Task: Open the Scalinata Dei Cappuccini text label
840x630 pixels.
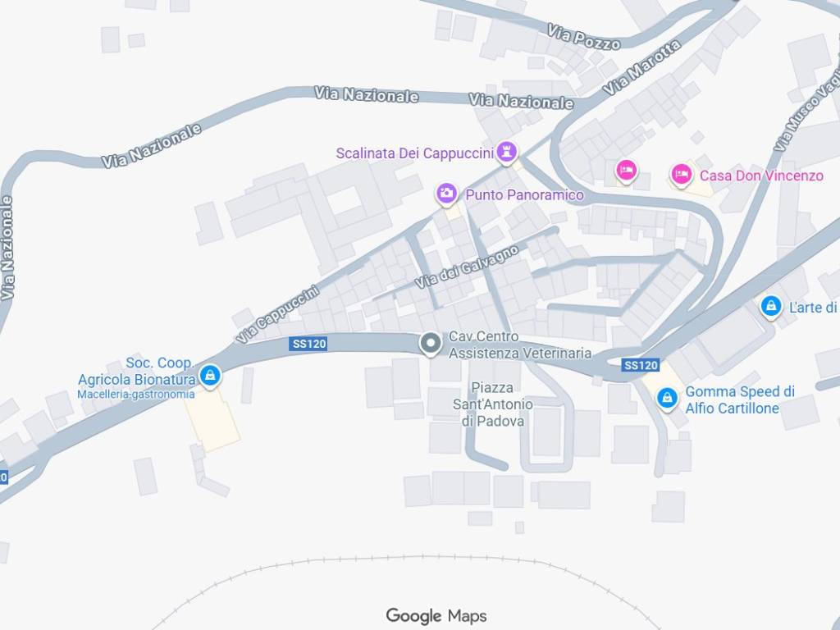Action: [414, 153]
